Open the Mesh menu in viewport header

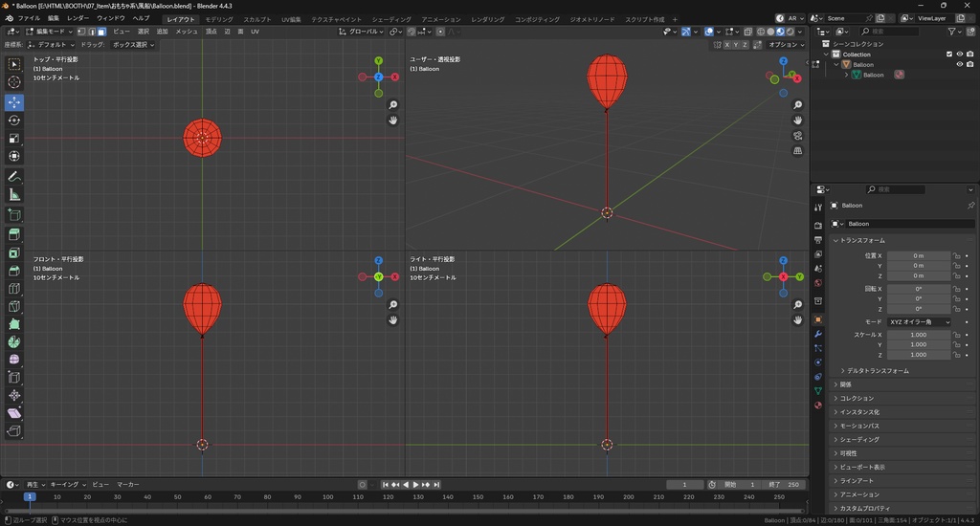[186, 32]
